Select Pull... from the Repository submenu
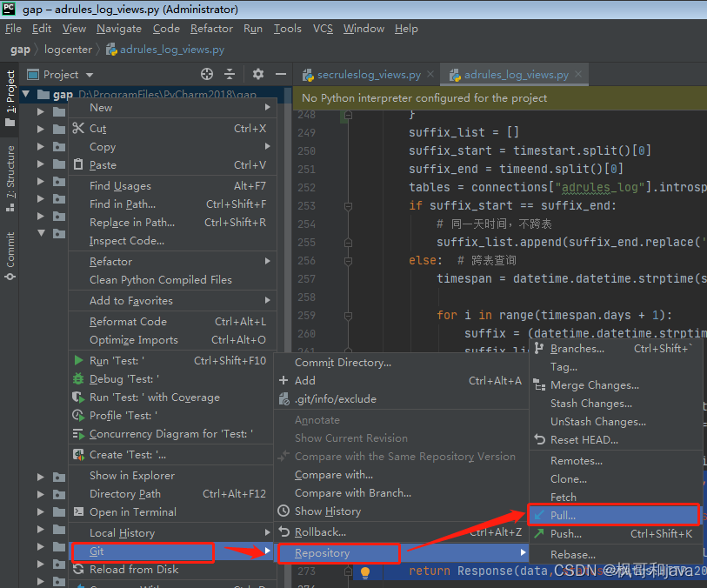707x588 pixels. coord(565,514)
